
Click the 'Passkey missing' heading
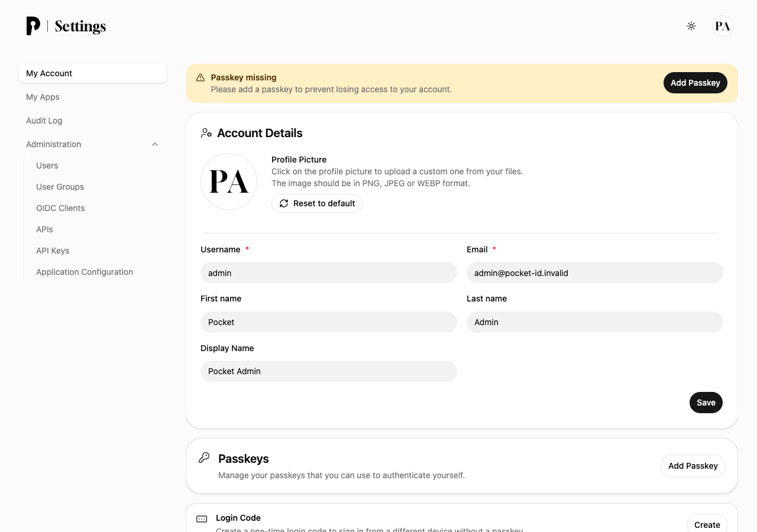coord(244,77)
